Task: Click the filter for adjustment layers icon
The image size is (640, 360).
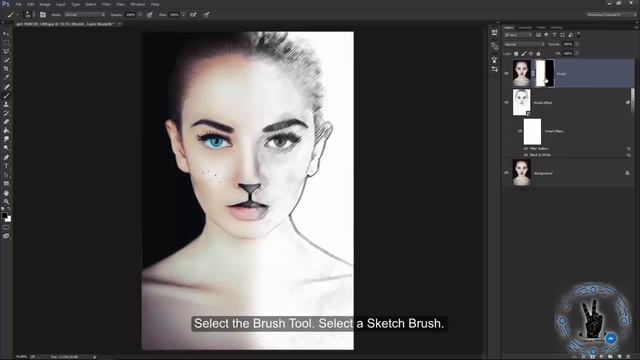Action: [546, 35]
